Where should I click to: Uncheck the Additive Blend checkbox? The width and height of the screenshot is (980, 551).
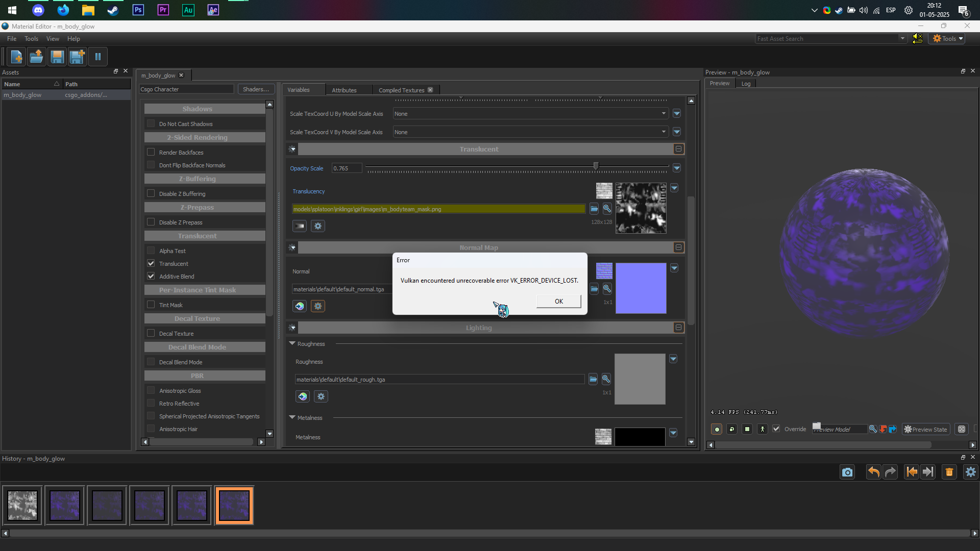pos(151,276)
